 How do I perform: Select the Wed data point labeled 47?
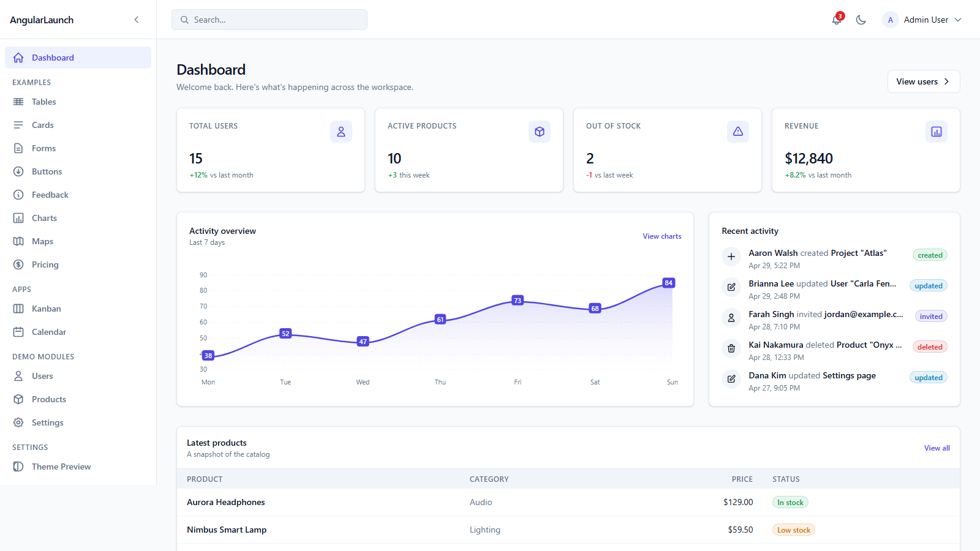point(363,342)
